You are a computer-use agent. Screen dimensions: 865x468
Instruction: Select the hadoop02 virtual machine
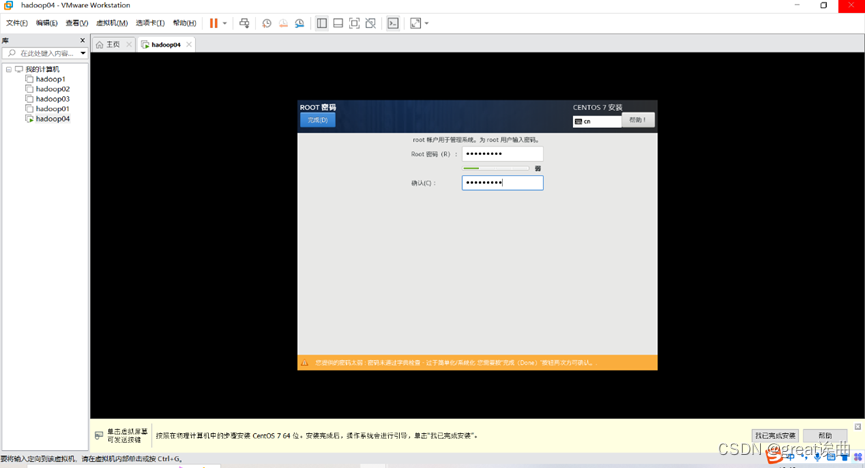pyautogui.click(x=52, y=89)
